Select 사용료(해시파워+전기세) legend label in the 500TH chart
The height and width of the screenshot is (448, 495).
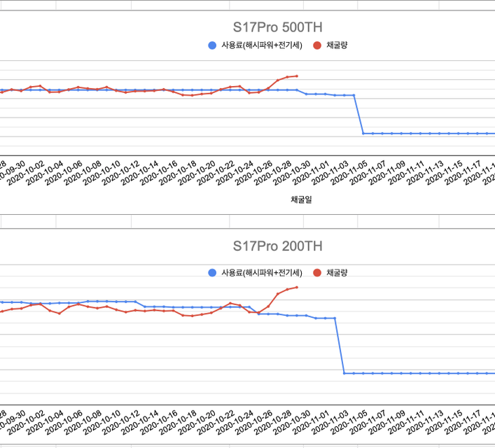click(x=262, y=45)
